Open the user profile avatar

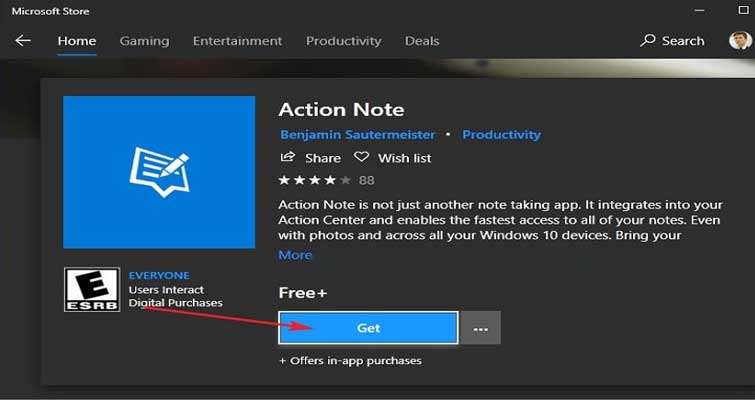point(740,40)
